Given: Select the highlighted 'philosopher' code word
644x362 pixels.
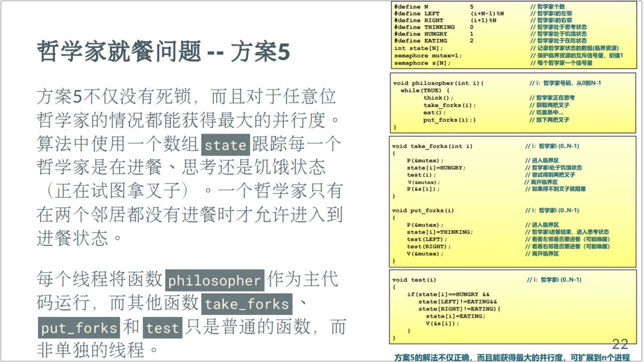Looking at the screenshot, I should click(x=215, y=280).
